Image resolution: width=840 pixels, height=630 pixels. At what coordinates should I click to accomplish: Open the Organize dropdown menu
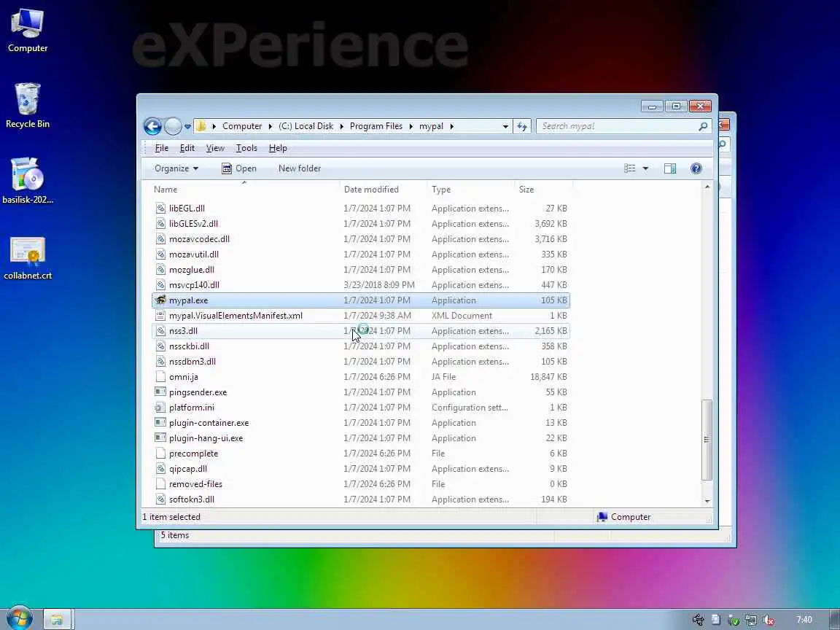176,168
